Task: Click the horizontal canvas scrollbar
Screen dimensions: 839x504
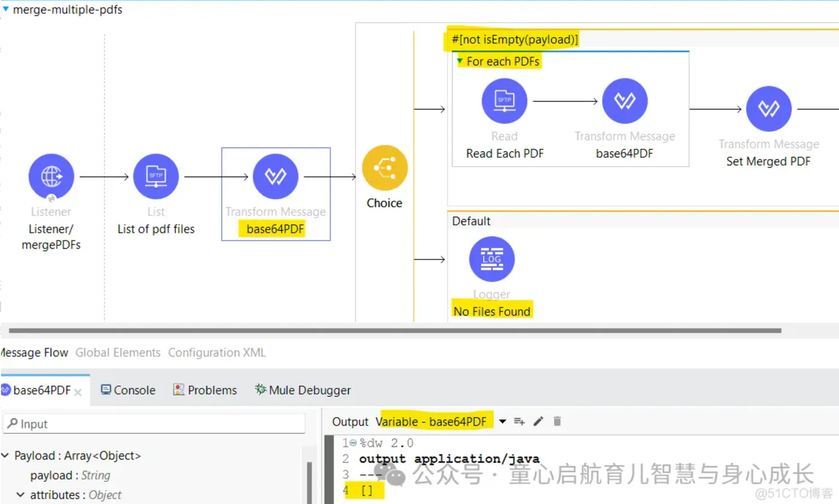Action: [395, 330]
